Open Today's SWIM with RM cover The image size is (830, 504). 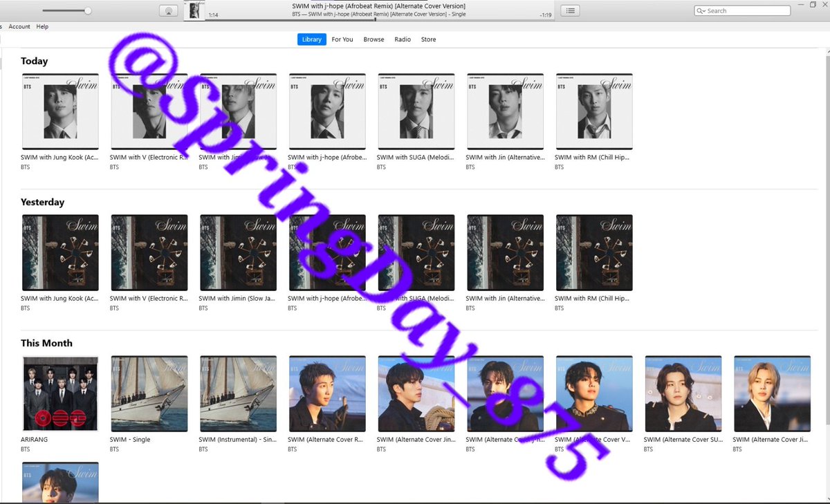point(594,111)
